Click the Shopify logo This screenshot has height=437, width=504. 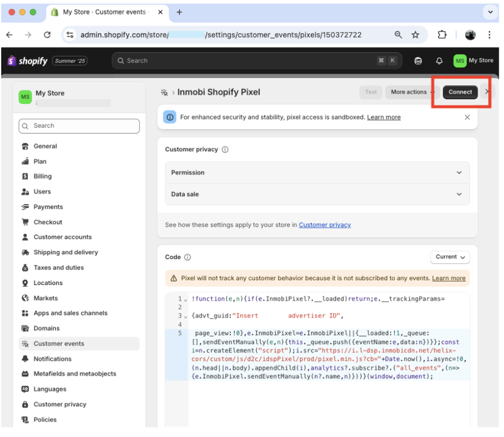(x=27, y=61)
